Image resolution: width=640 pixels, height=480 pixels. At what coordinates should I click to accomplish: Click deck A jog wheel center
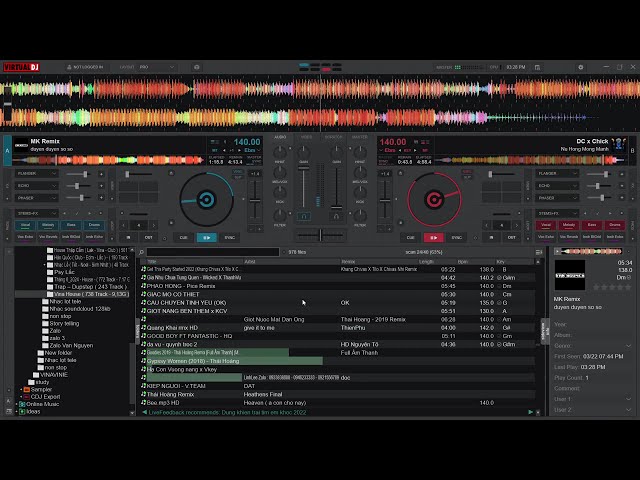206,200
